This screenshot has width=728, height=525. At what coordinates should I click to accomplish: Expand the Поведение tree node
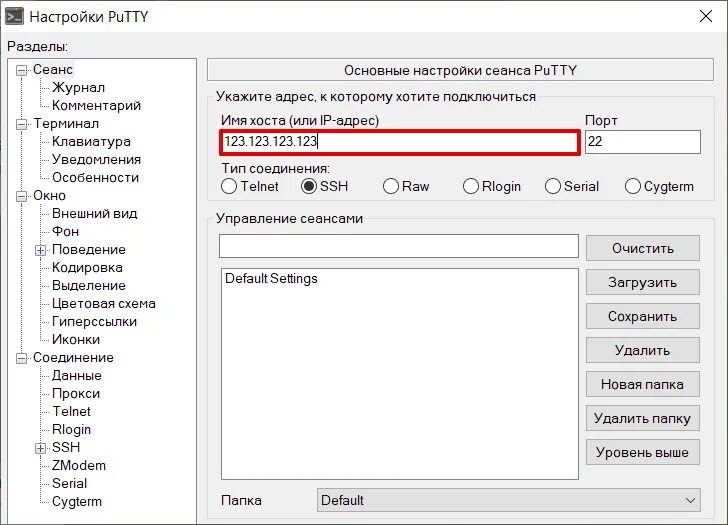point(40,251)
